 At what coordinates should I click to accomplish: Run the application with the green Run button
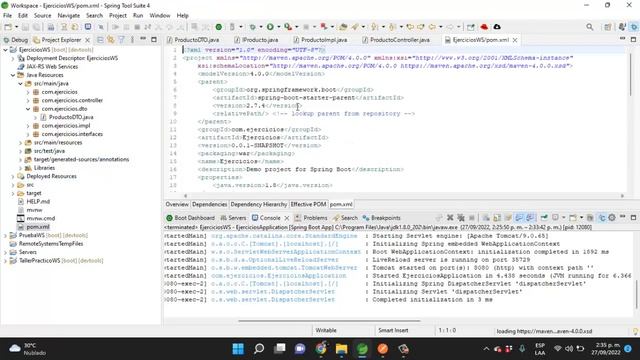270,27
